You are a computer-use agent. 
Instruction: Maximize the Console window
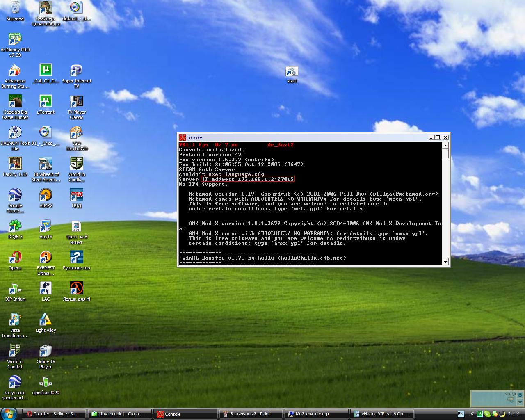click(438, 137)
